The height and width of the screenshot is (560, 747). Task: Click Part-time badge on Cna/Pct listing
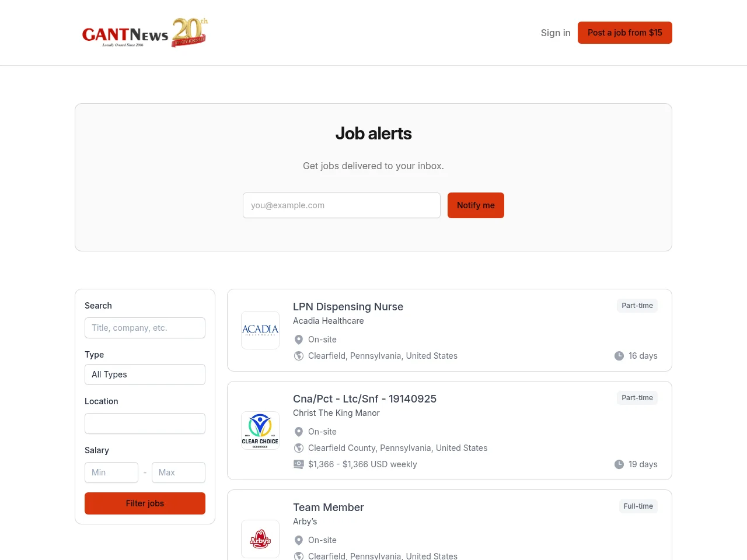coord(637,398)
